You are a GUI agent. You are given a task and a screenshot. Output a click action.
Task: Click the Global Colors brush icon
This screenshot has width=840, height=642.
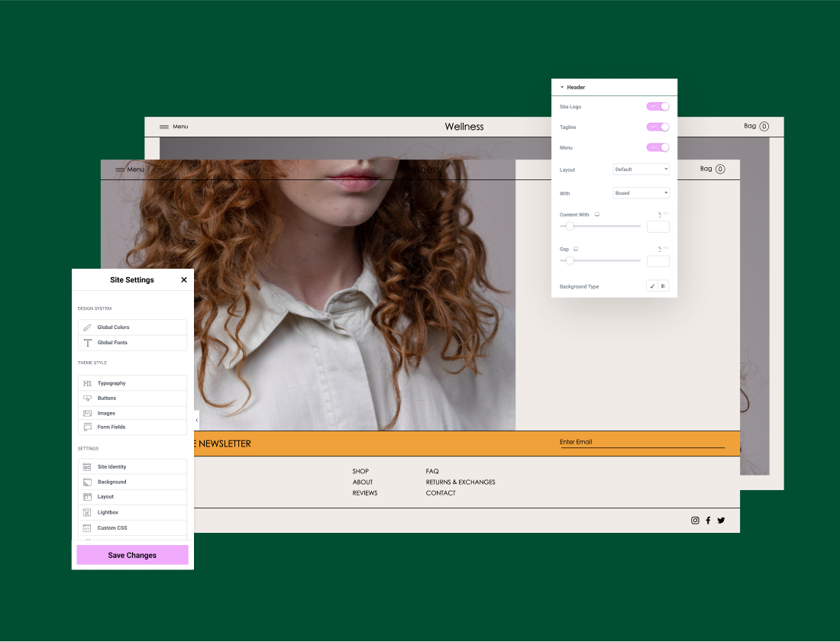pyautogui.click(x=87, y=327)
